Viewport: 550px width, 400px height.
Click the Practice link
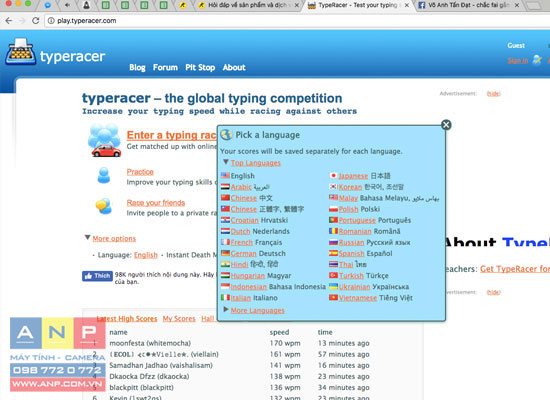(140, 172)
